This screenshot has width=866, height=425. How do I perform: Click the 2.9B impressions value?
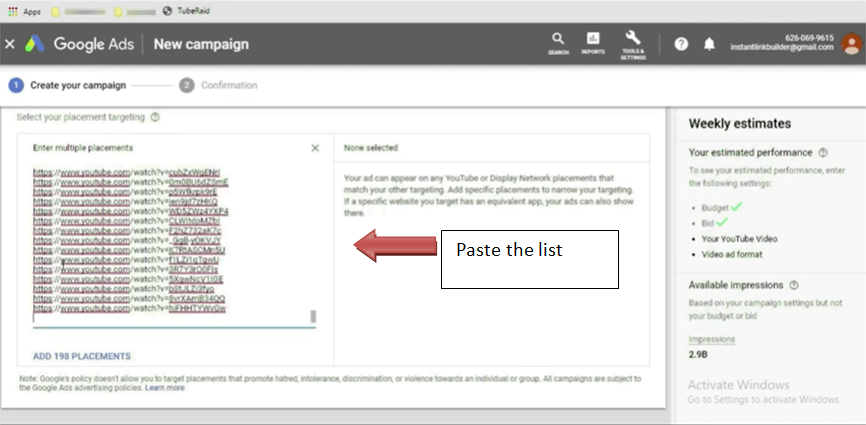pos(698,355)
